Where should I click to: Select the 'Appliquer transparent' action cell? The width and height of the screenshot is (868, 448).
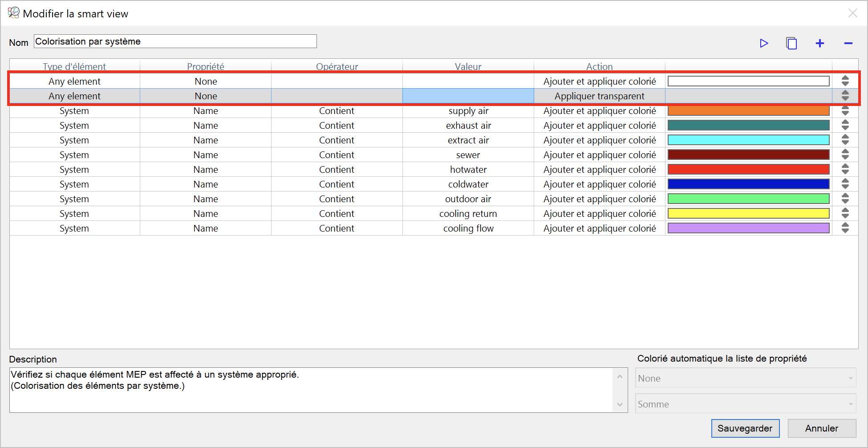pyautogui.click(x=600, y=96)
